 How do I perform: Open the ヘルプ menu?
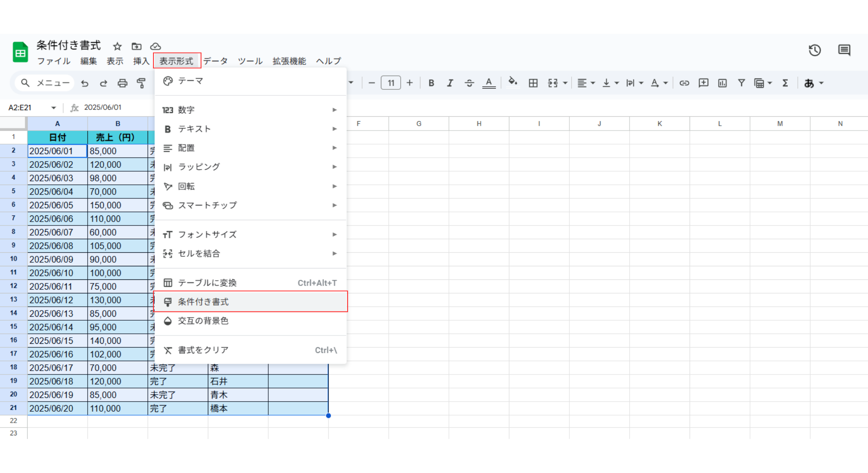tap(328, 61)
